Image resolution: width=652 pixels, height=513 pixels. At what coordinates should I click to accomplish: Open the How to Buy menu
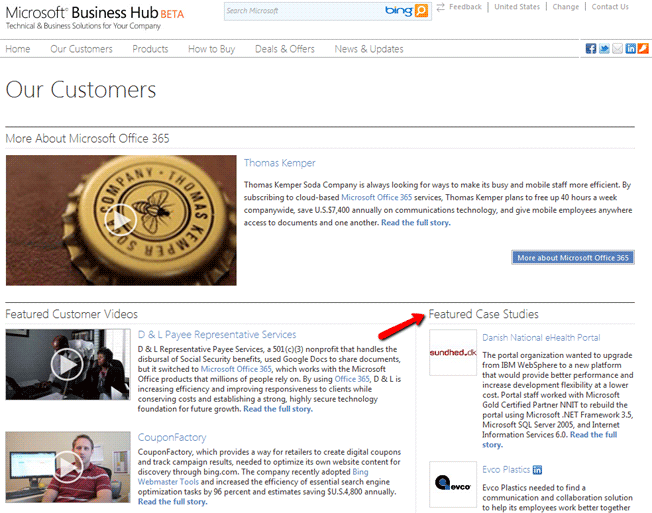pyautogui.click(x=212, y=49)
